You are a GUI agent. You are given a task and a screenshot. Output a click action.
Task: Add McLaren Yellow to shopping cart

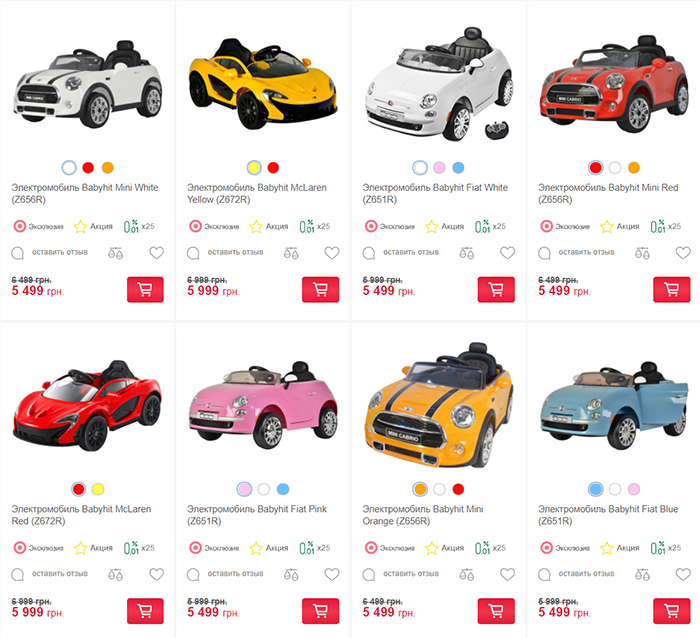pyautogui.click(x=321, y=290)
